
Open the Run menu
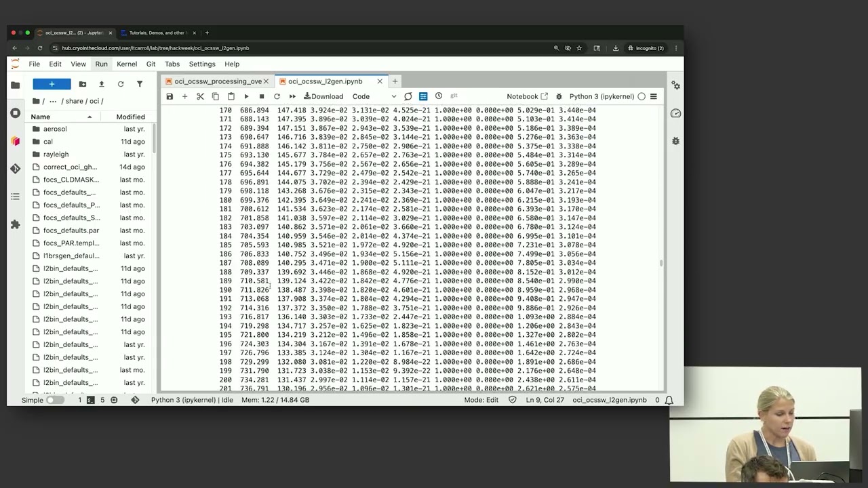(x=101, y=64)
